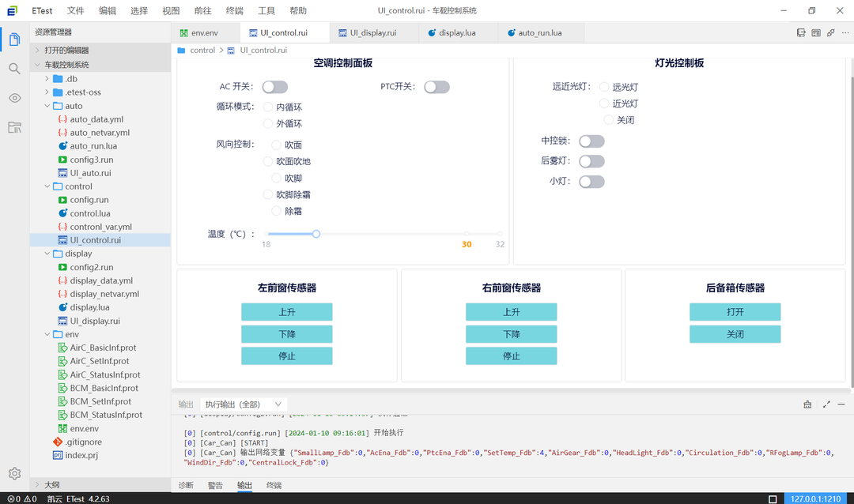Collapse the control folder in the tree
The width and height of the screenshot is (854, 504).
click(47, 186)
